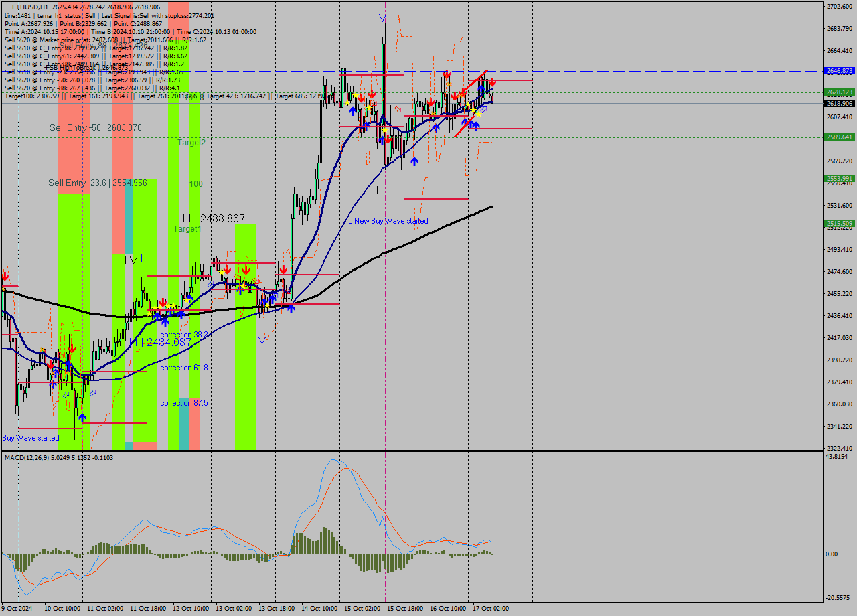
Task: Click the '| | | 2488.867' wave label
Action: (x=214, y=218)
